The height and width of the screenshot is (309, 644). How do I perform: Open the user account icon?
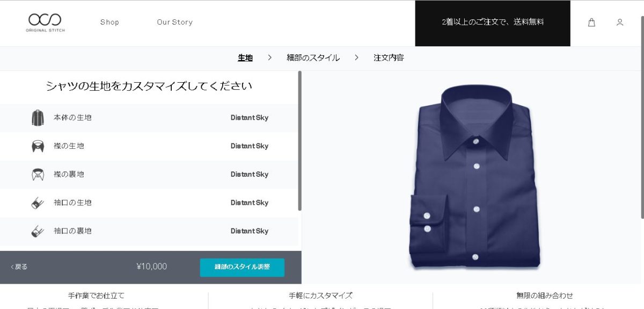(x=620, y=23)
